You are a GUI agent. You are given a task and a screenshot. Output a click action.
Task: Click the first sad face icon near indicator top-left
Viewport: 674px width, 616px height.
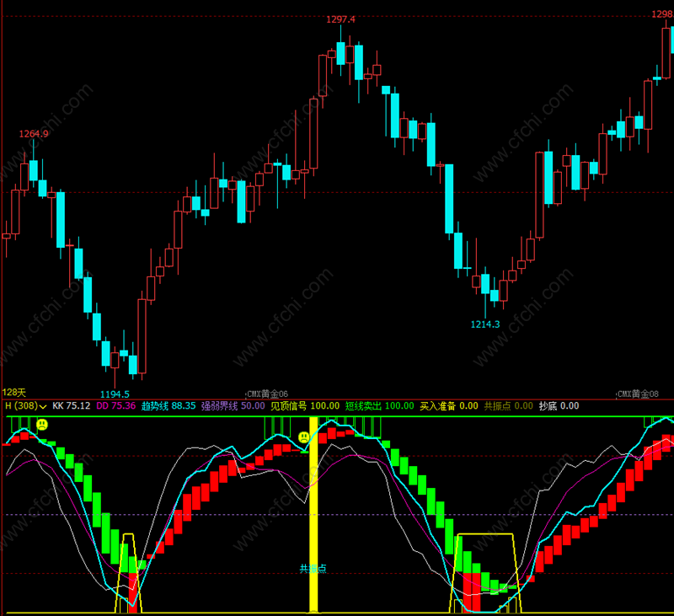pyautogui.click(x=42, y=425)
